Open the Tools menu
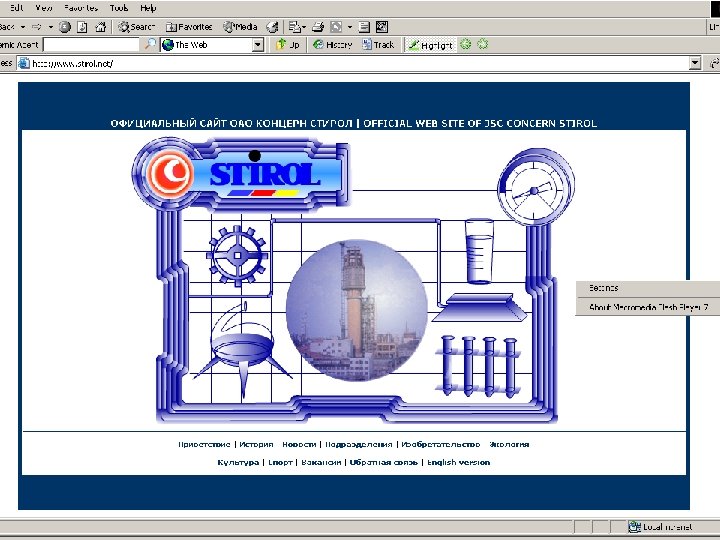Screen dimensions: 720x540 (x=119, y=8)
